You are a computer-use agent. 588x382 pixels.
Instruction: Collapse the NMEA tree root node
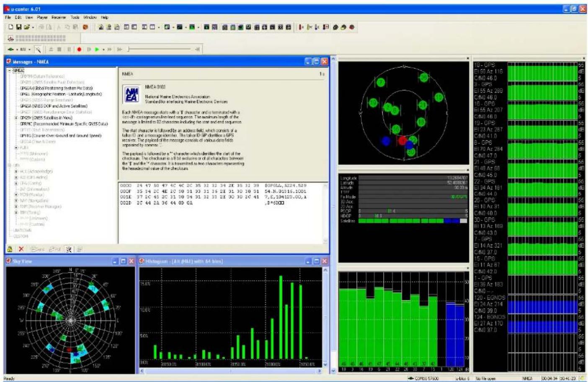(x=10, y=70)
